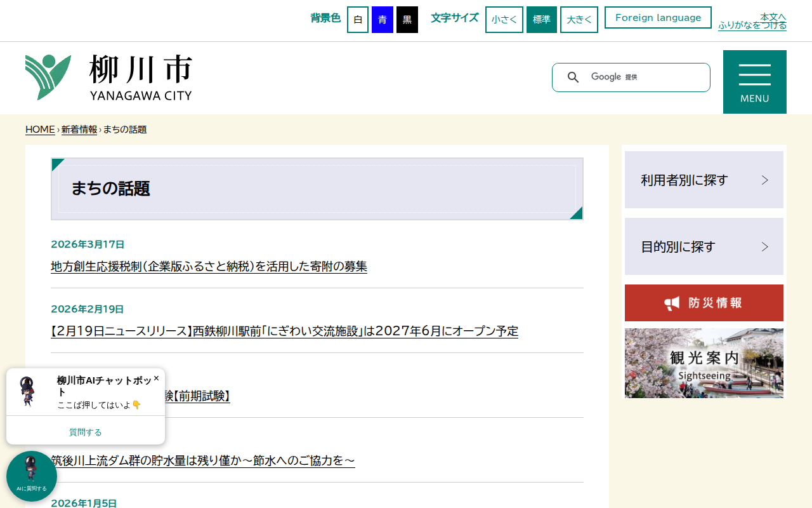The height and width of the screenshot is (508, 812).
Task: Expand 利用者別に探す sidebar section
Action: (704, 179)
